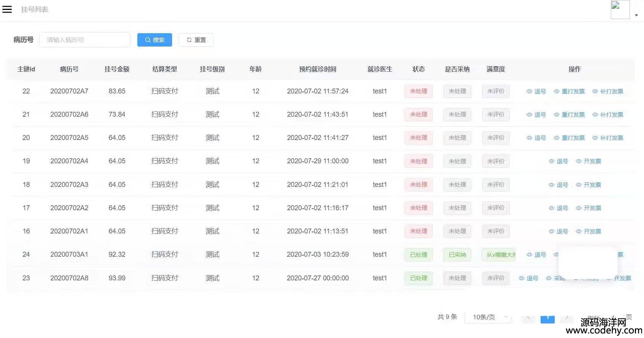Click 退号 eye icon for row 18
644x338 pixels.
click(551, 185)
